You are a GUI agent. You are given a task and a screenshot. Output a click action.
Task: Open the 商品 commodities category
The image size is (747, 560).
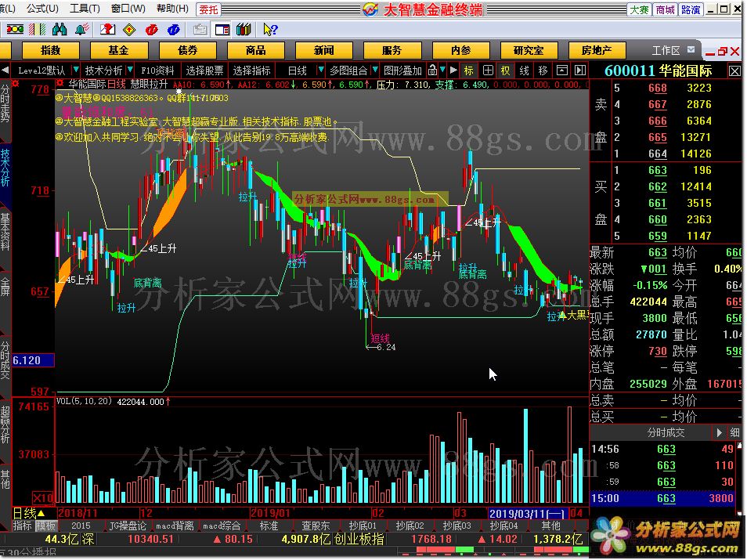point(256,51)
